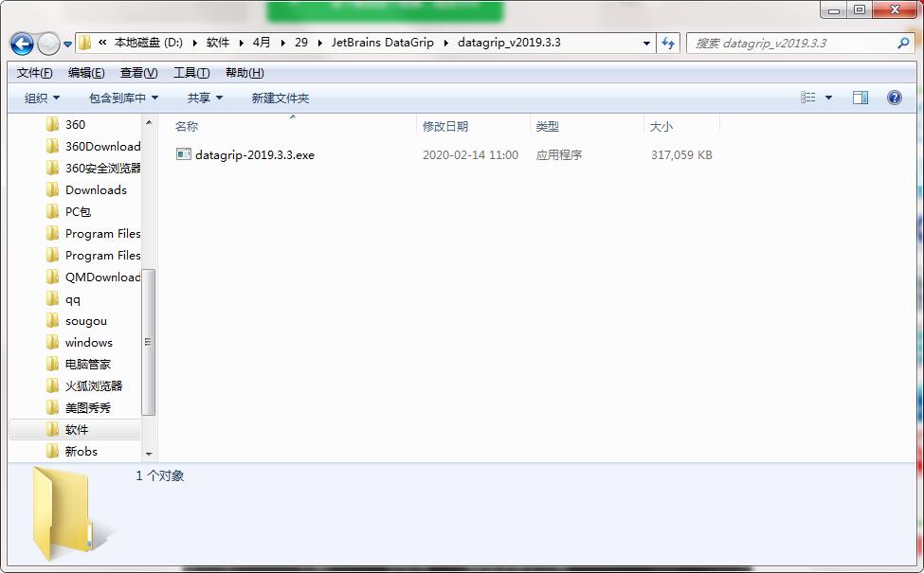This screenshot has height=573, width=924.
Task: Click navigation pane scrollbar down arrow
Action: click(x=149, y=454)
